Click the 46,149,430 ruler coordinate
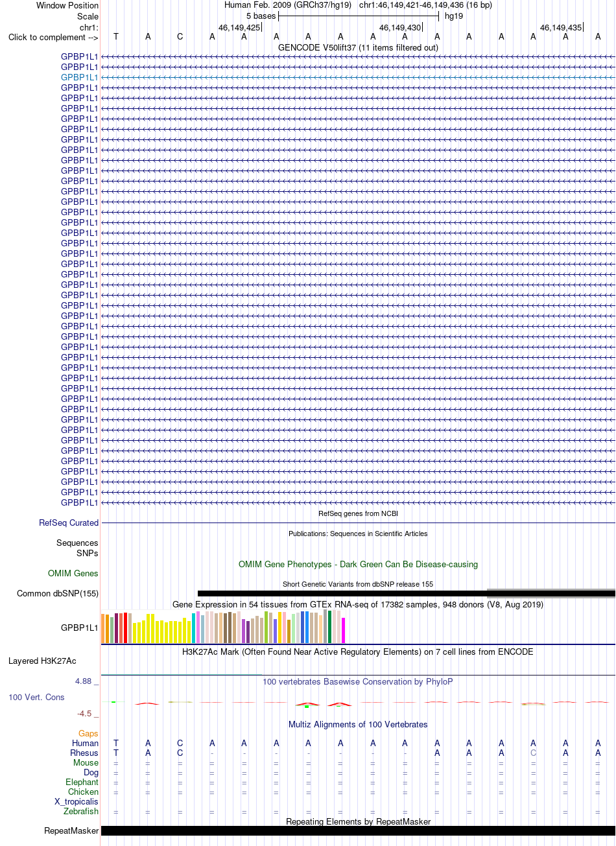616x846 pixels. (x=400, y=27)
